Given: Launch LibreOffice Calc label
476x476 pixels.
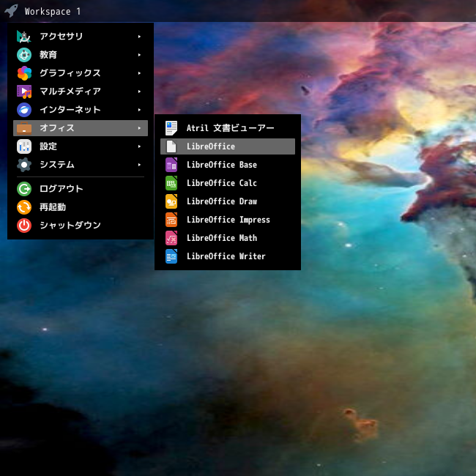Looking at the screenshot, I should 222,183.
